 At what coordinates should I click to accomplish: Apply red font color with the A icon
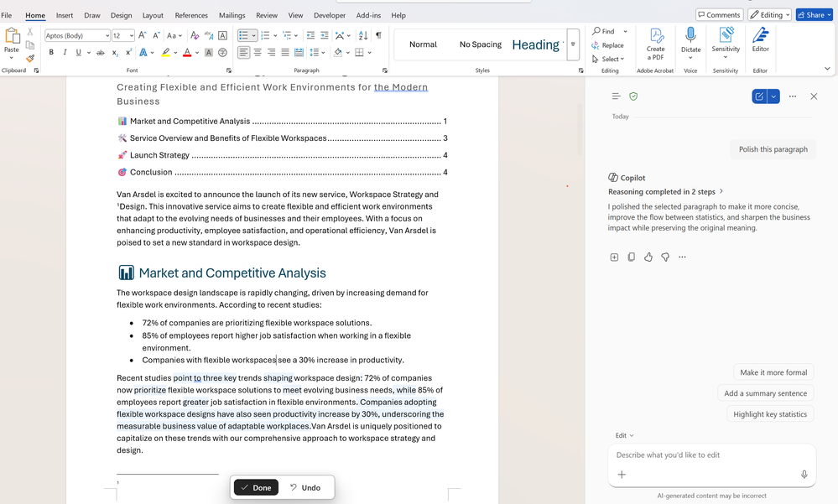click(x=187, y=52)
